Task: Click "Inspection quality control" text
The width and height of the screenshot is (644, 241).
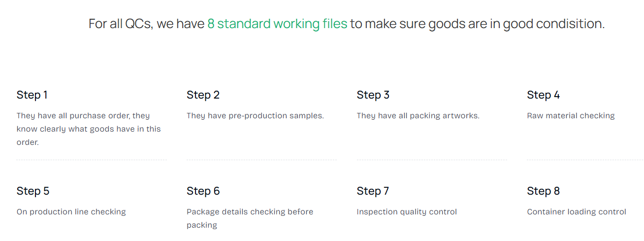Action: pyautogui.click(x=407, y=212)
